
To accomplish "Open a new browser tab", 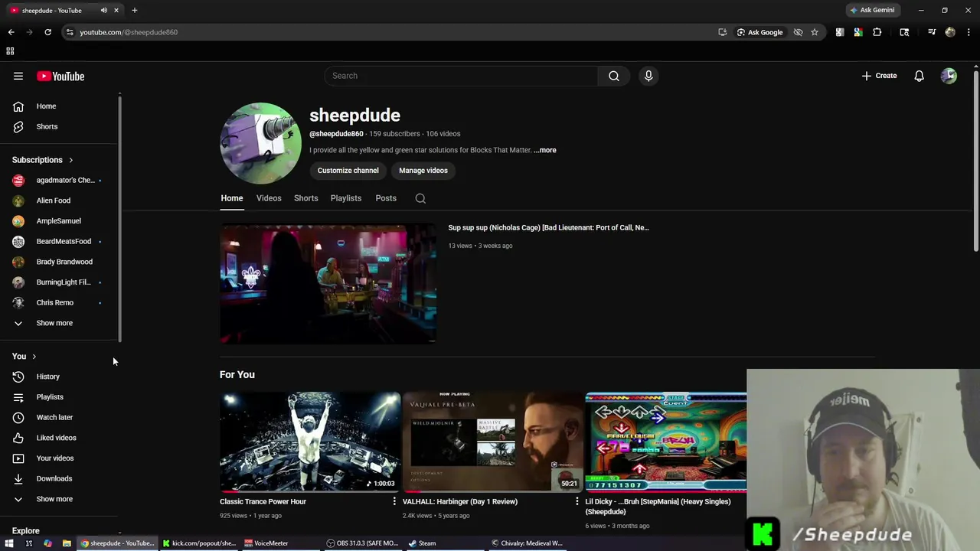I will [x=134, y=11].
